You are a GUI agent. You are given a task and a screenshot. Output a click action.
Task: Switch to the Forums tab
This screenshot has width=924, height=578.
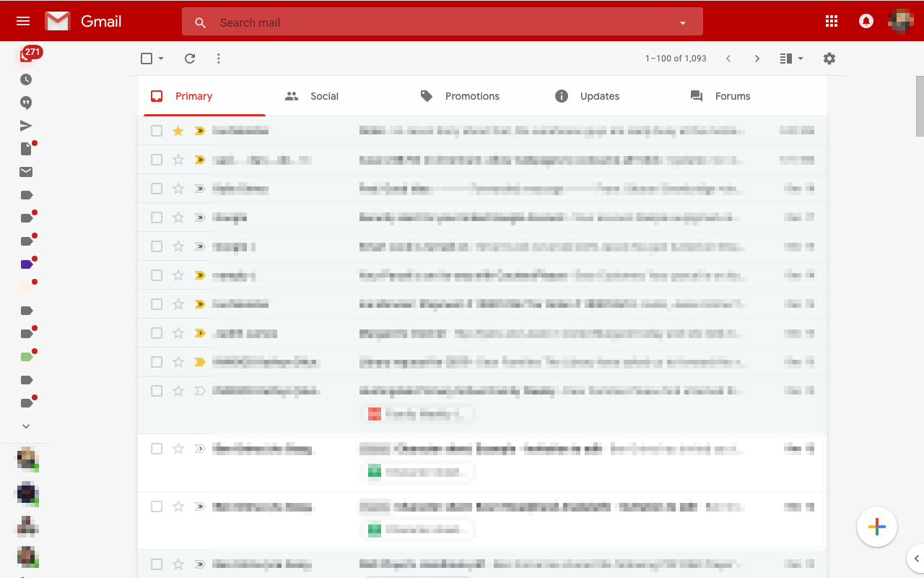coord(733,95)
